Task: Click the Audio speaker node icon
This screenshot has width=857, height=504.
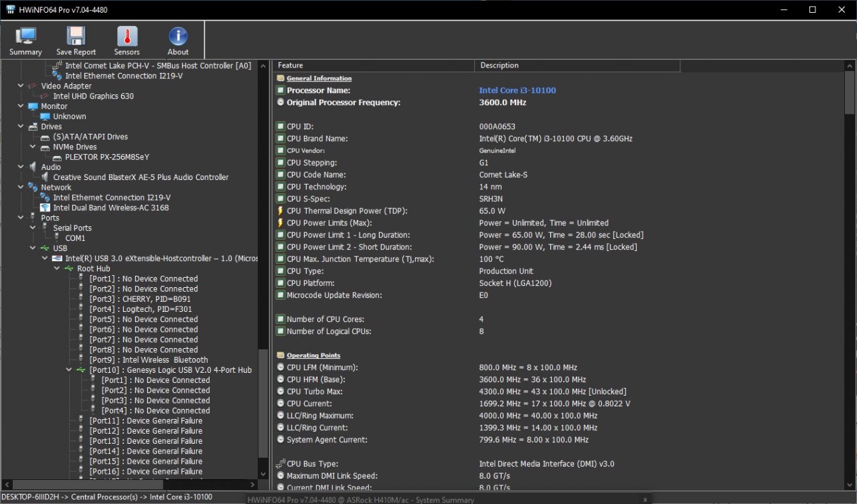Action: pos(33,167)
